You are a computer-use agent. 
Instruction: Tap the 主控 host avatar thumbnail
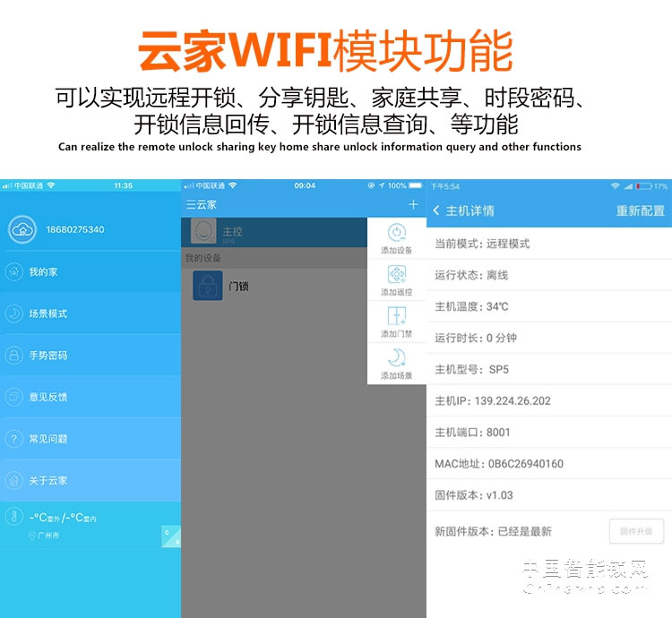[203, 231]
